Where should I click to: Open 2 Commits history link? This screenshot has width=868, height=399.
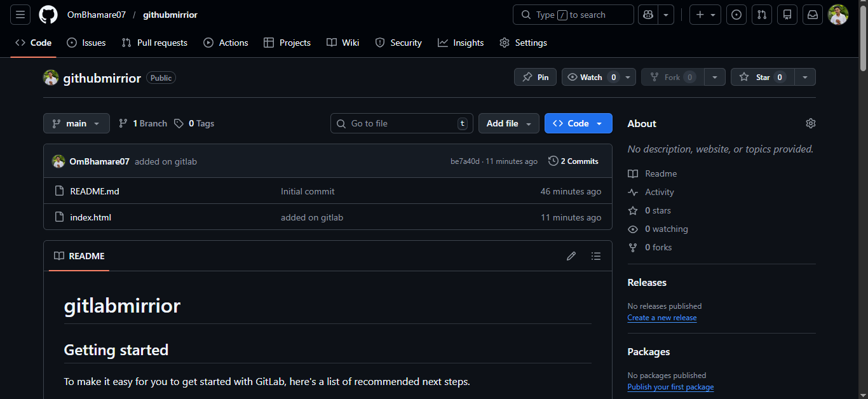point(573,161)
